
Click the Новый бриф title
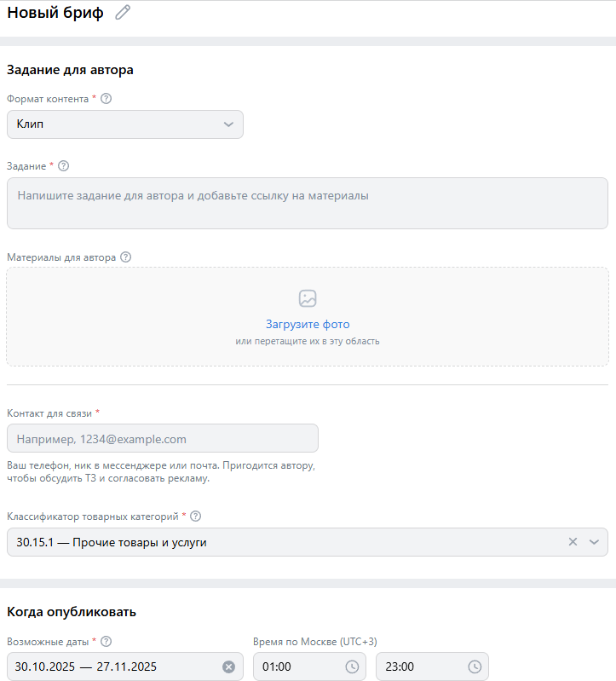[x=55, y=13]
